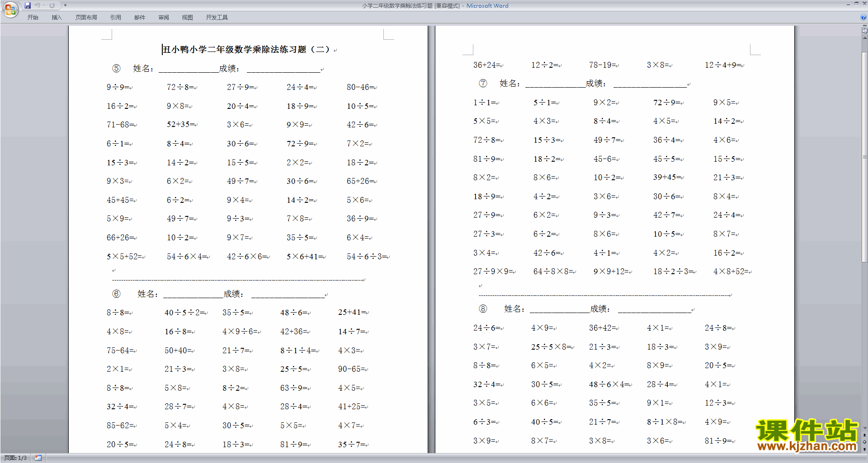Click the problem 4×9÷6=
This screenshot has width=868, height=463.
(241, 332)
